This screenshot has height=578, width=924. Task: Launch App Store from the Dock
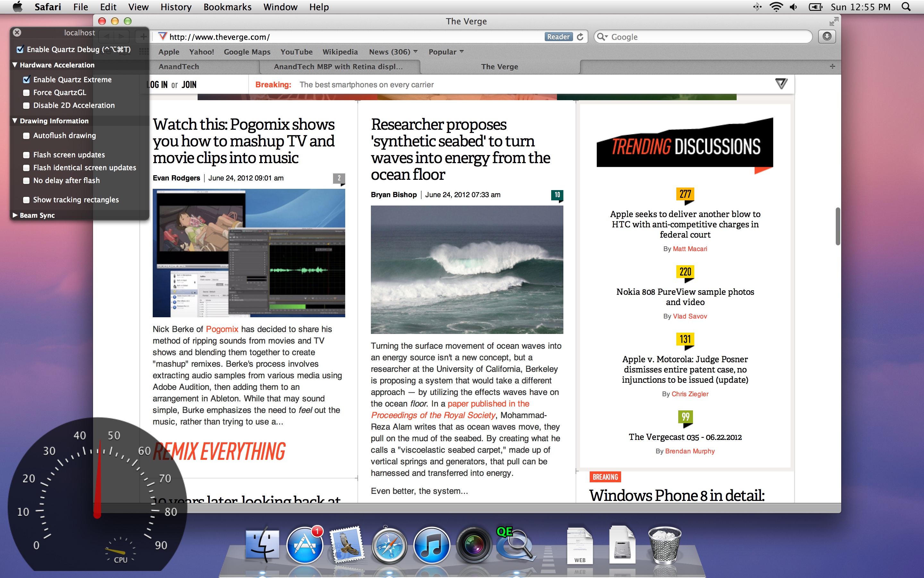click(x=305, y=545)
